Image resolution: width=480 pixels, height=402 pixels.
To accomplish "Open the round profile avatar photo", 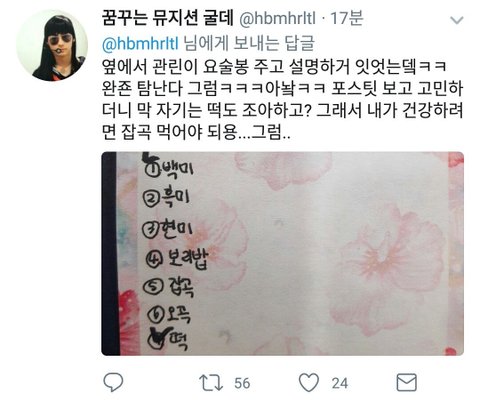I will (x=52, y=45).
